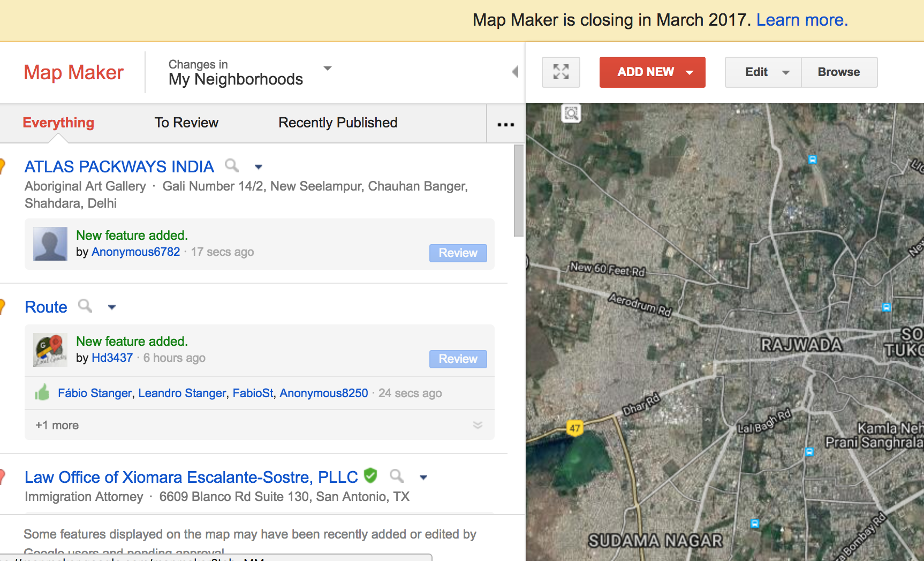Click the Lal Bagh Rd map label
The width and height of the screenshot is (924, 561).
764,422
